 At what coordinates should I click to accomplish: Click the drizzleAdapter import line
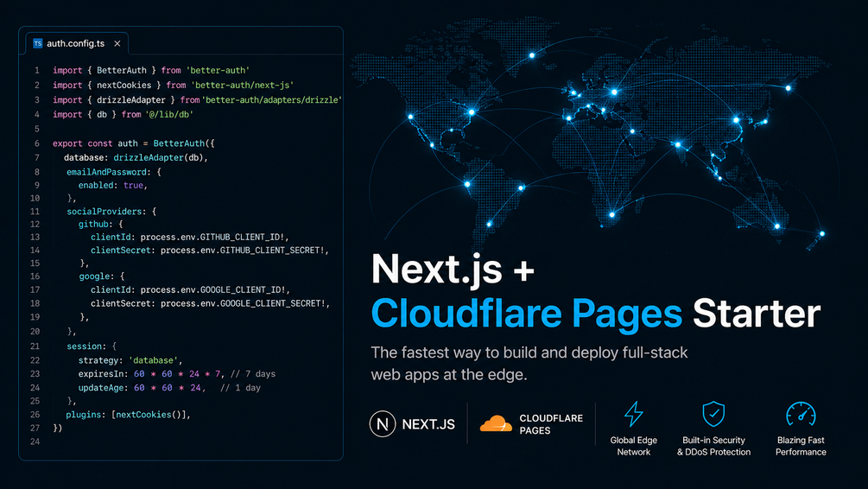[197, 99]
